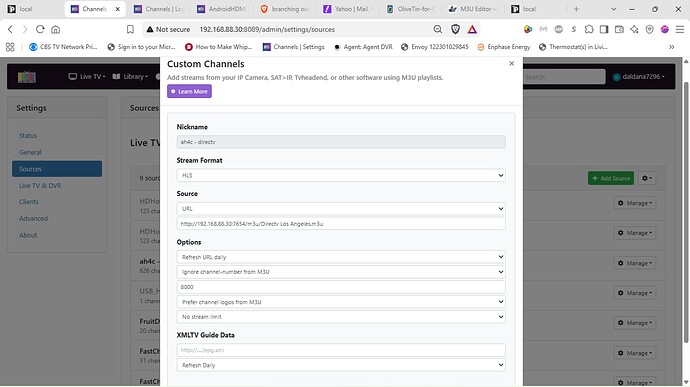690x387 pixels.
Task: Select About in Settings sidebar
Action: pos(28,235)
